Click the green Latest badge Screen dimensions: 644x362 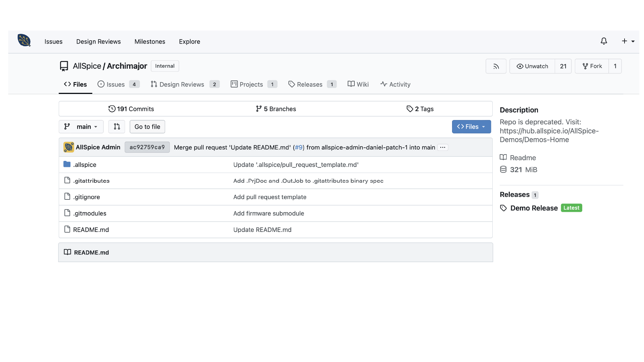pyautogui.click(x=572, y=208)
